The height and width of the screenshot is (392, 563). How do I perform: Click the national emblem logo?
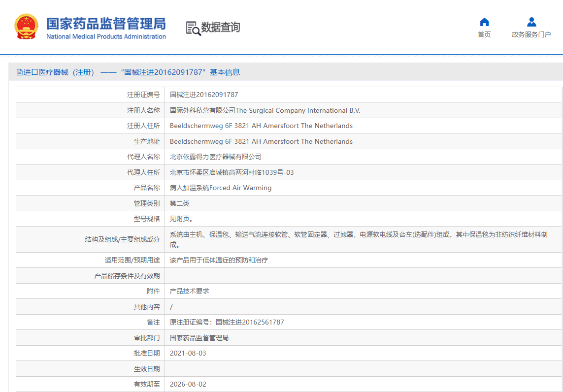tap(26, 27)
